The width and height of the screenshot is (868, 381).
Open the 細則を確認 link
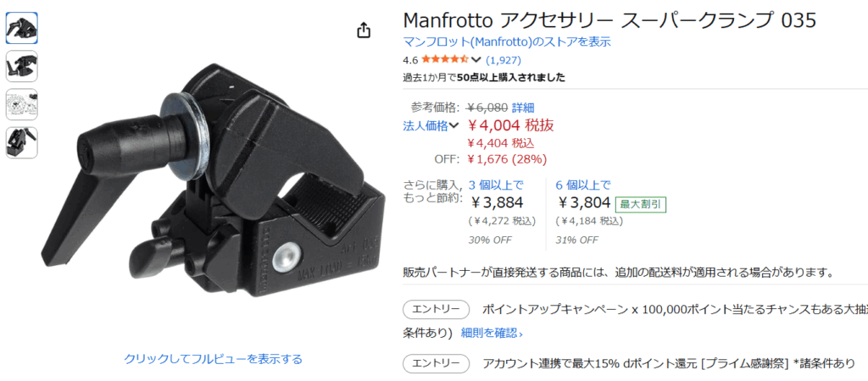coord(492,334)
